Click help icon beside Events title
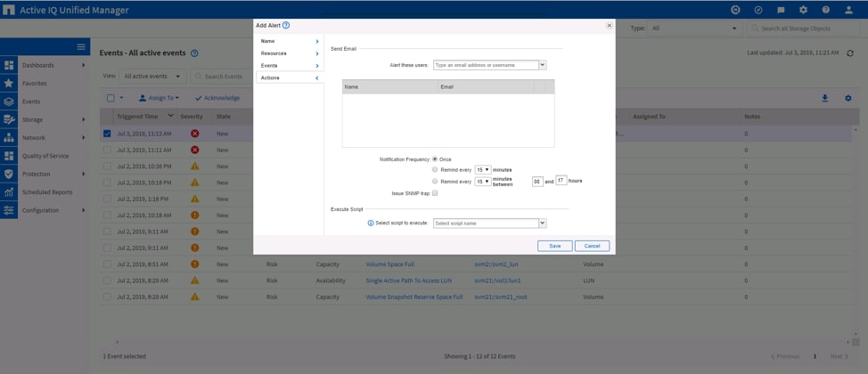This screenshot has width=868, height=374. point(194,53)
